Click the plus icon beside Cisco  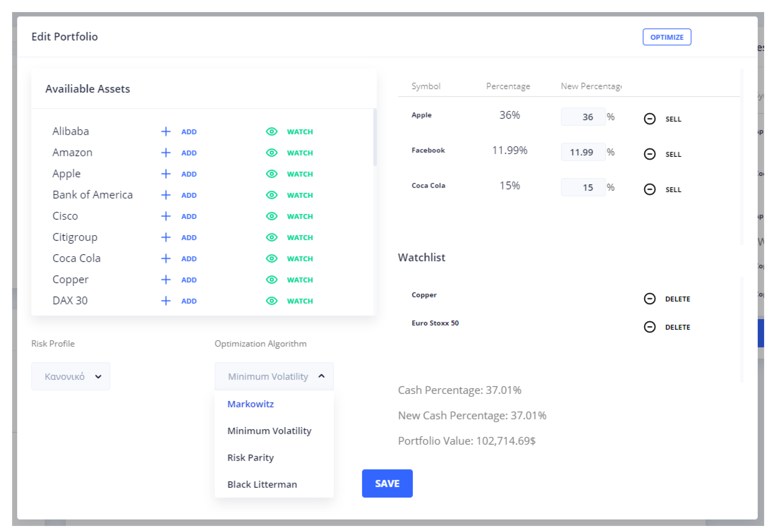pos(166,216)
